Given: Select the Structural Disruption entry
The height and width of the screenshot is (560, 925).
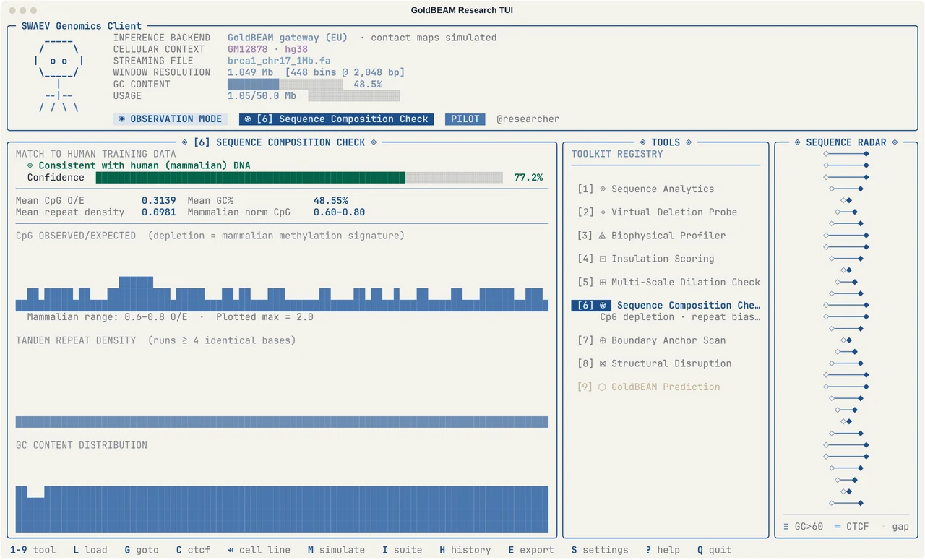Looking at the screenshot, I should tap(654, 363).
